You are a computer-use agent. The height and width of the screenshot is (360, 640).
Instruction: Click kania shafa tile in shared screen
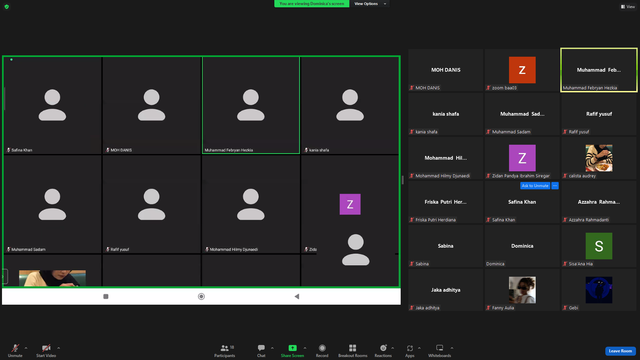point(350,105)
